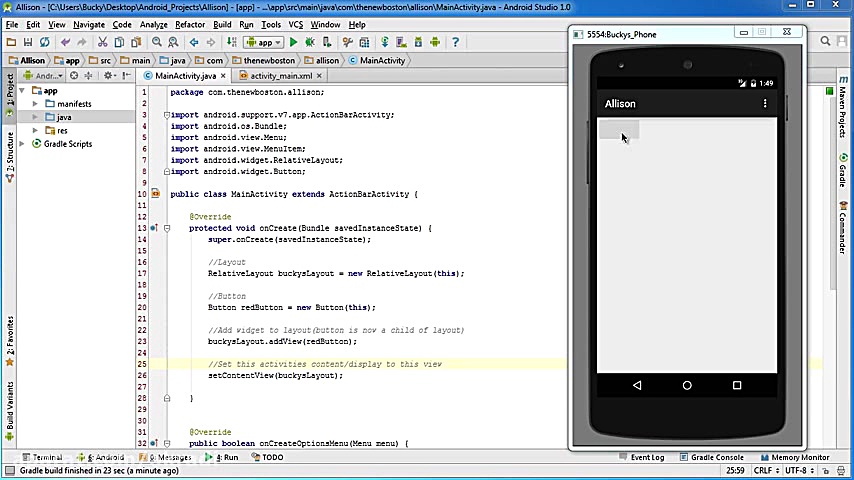Click the Paste clipboard icon
Viewport: 854px width, 480px height.
click(x=136, y=42)
